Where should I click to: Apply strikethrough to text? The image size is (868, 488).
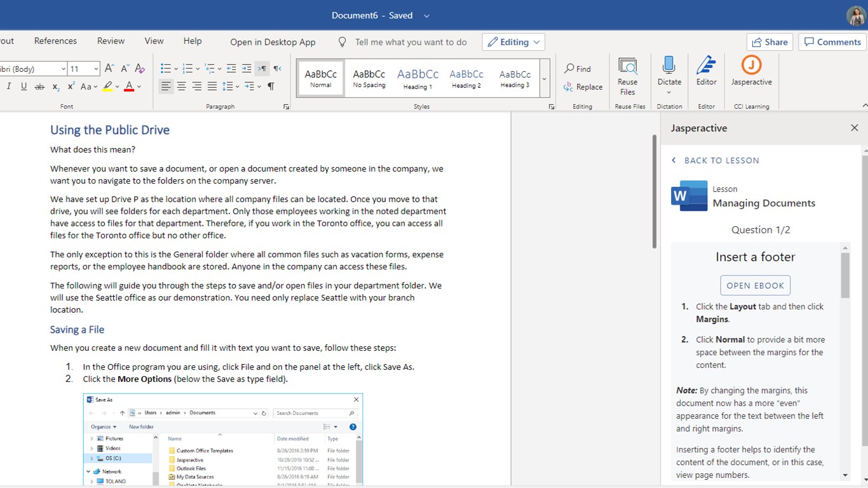[39, 86]
